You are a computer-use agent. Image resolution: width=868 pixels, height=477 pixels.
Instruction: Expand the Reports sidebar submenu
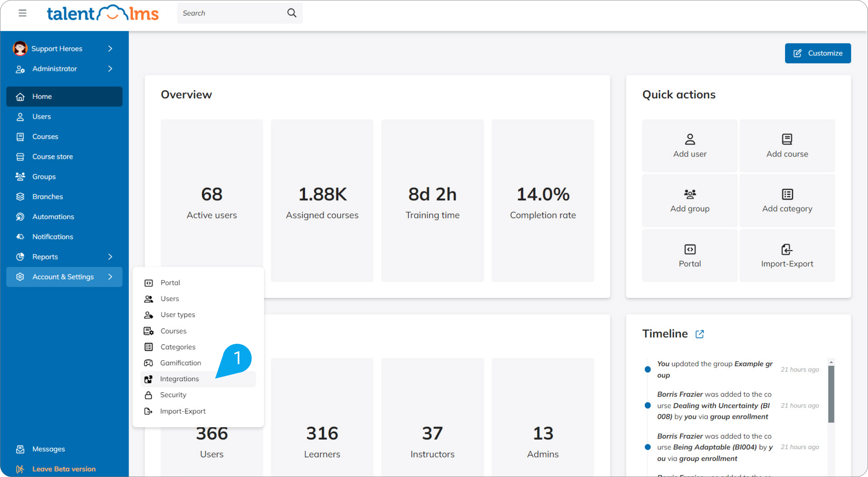point(110,257)
